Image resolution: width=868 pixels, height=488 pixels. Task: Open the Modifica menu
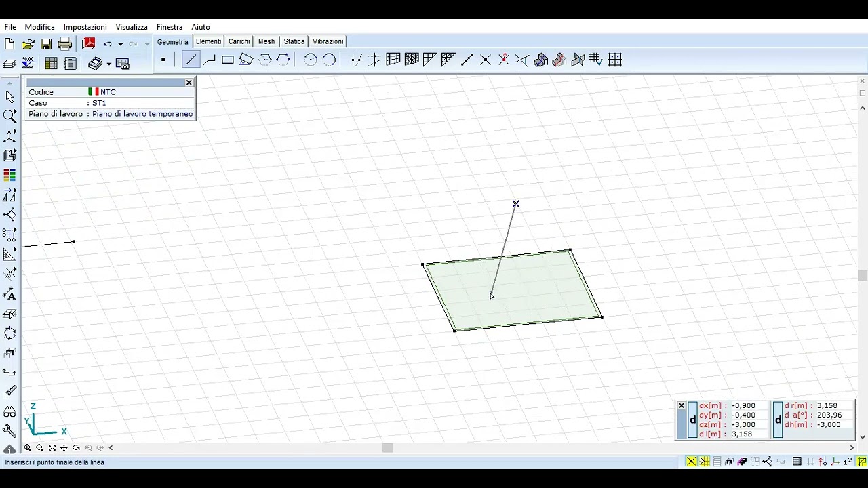tap(40, 27)
